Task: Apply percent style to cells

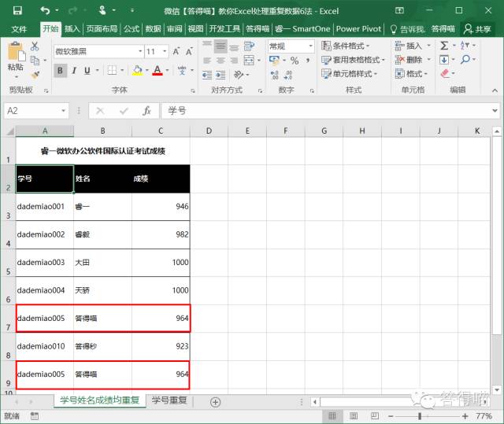Action: coord(295,61)
